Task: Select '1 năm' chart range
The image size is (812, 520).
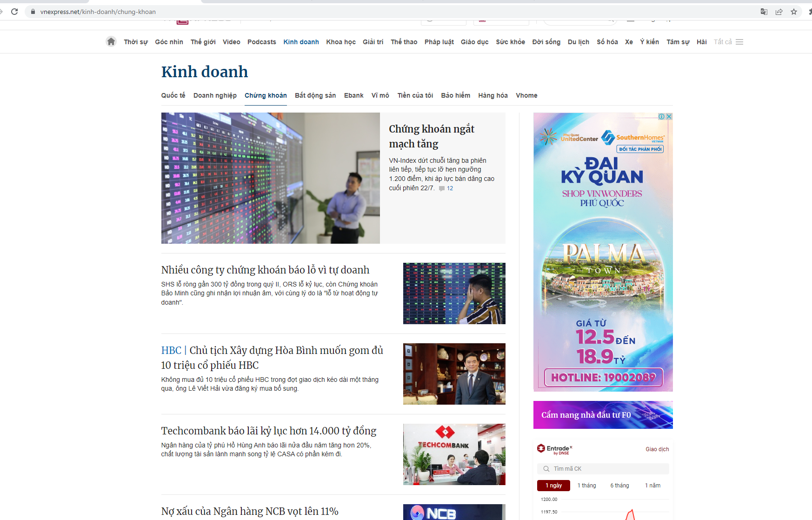Action: (x=652, y=486)
